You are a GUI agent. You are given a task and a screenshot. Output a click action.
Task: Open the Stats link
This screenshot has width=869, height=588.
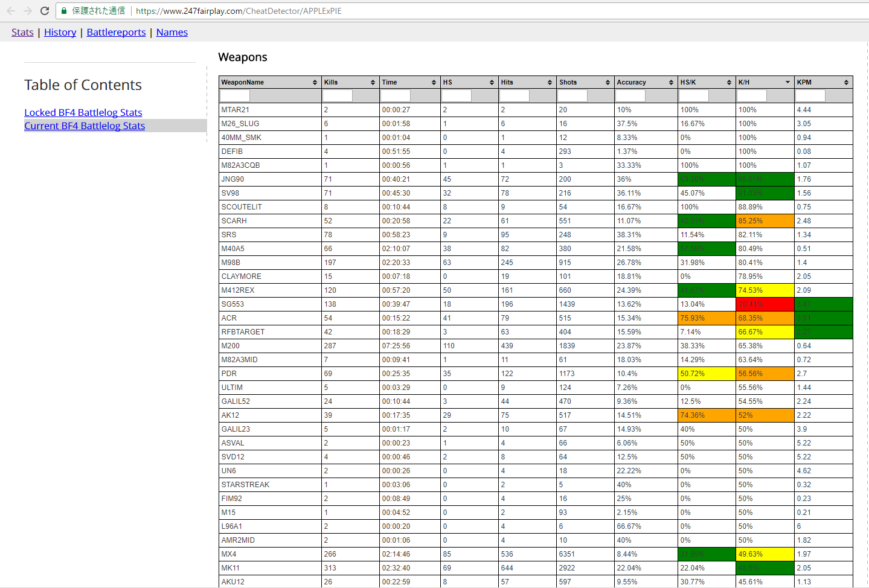(22, 32)
